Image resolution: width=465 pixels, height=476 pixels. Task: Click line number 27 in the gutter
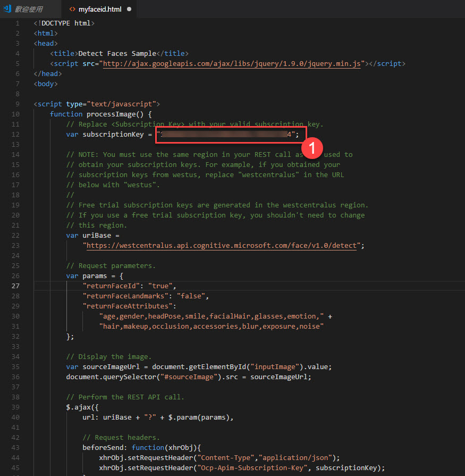click(x=15, y=286)
